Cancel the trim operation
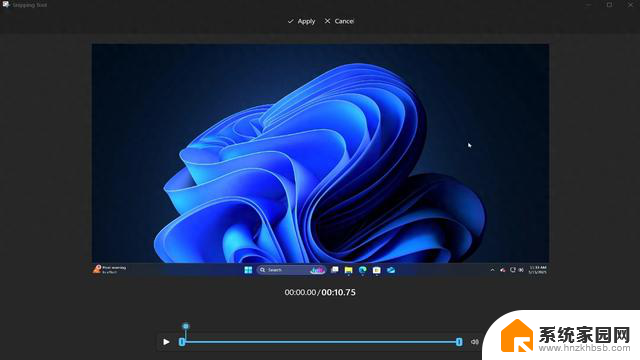This screenshot has width=640, height=360. (339, 21)
